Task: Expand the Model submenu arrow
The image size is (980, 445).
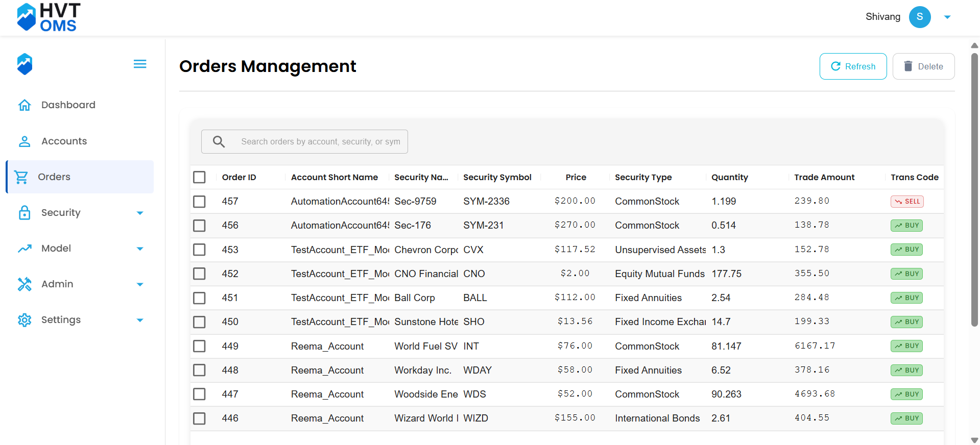Action: point(140,249)
